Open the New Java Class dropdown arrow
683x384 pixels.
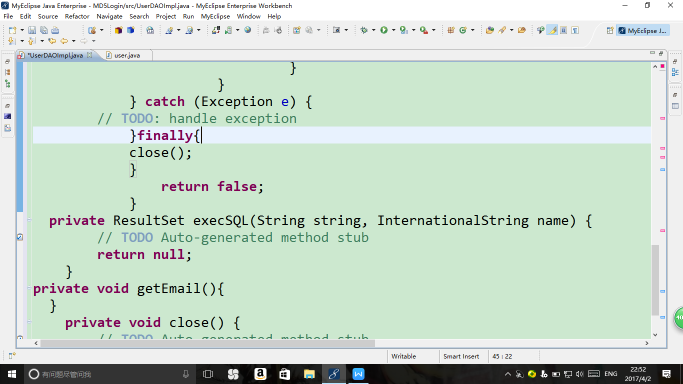pyautogui.click(x=473, y=30)
